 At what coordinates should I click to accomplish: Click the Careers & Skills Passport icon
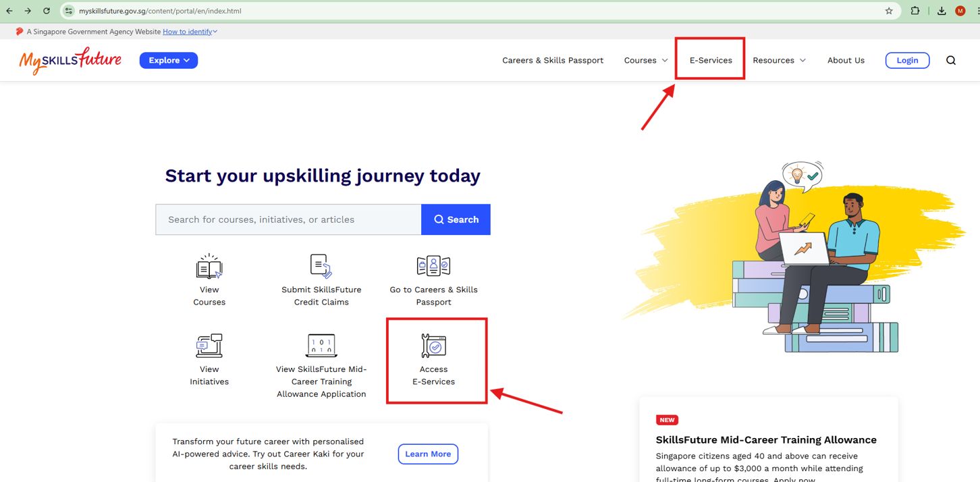pyautogui.click(x=433, y=266)
